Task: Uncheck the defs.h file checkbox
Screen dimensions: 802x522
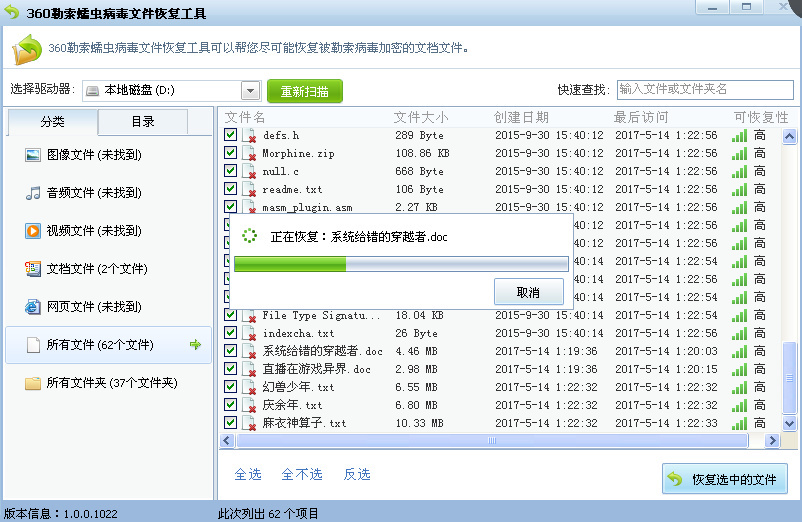Action: (x=230, y=135)
